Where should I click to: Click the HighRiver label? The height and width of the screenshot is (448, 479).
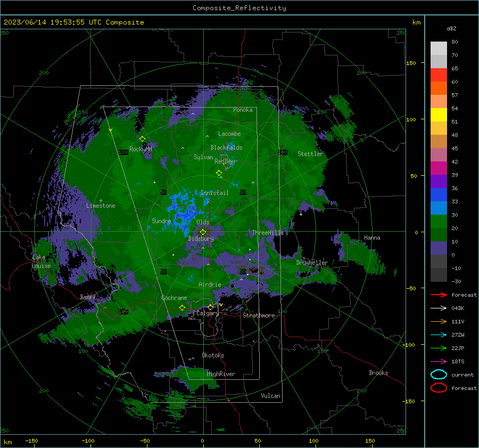click(221, 374)
